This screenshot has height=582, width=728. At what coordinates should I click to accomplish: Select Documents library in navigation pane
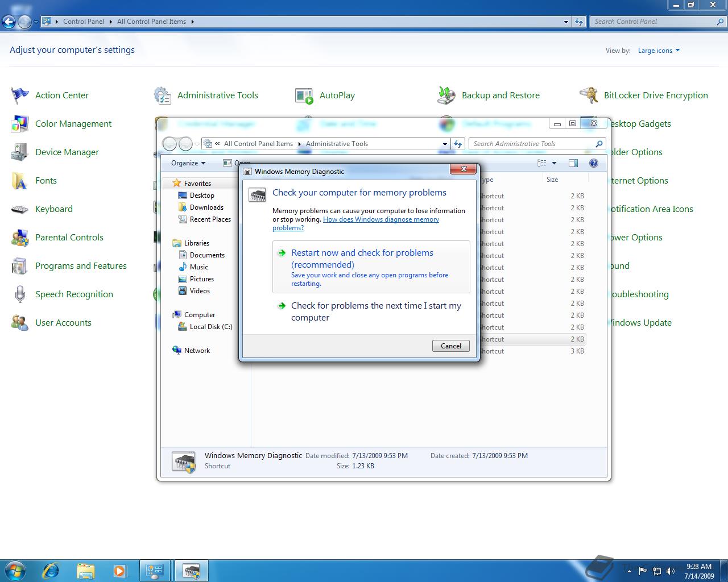coord(207,255)
